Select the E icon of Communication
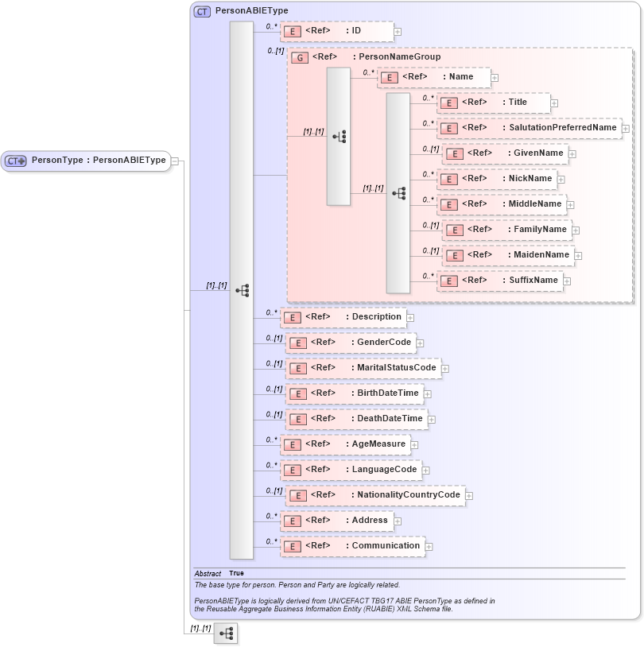This screenshot has width=644, height=647. point(292,546)
